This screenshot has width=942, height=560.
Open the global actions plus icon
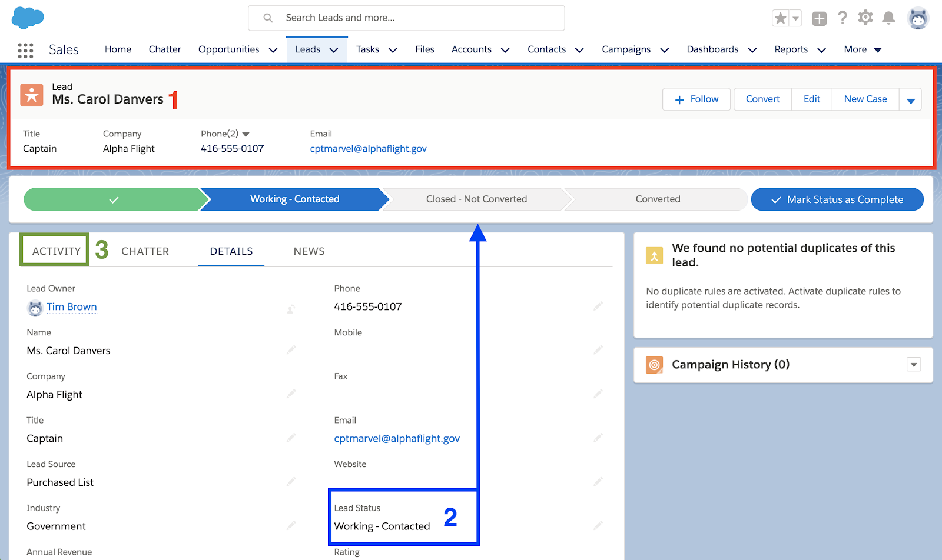(x=819, y=19)
